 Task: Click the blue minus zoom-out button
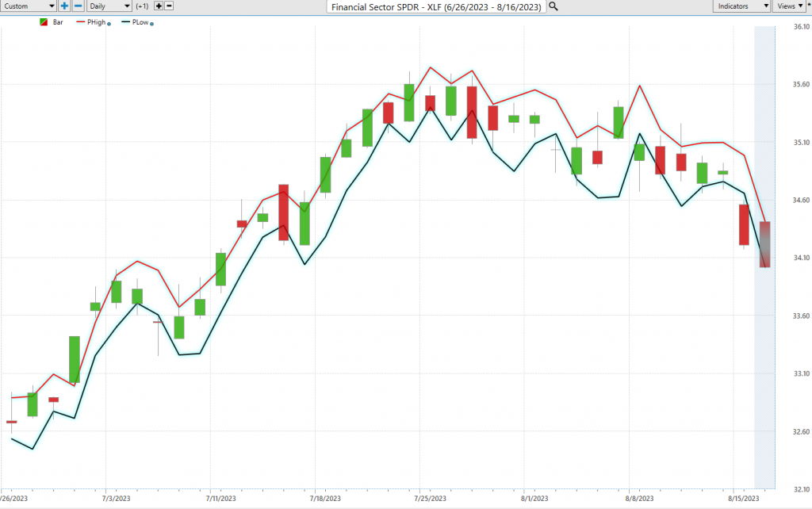(x=79, y=6)
